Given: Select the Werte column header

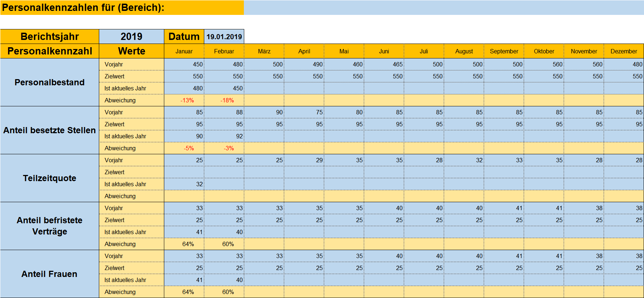Looking at the screenshot, I should tap(131, 51).
